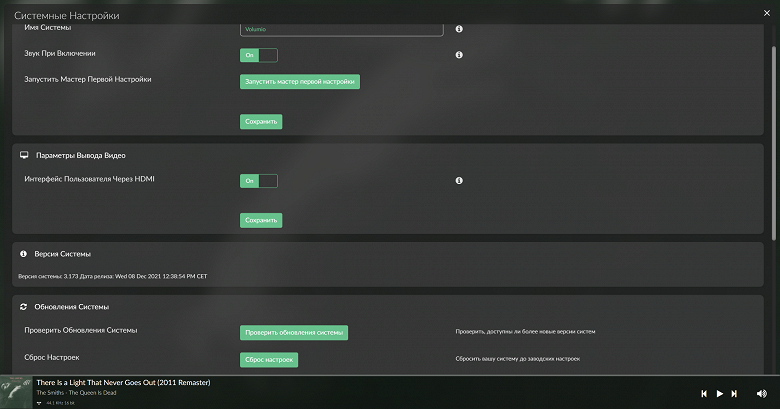Click Проверить обновления системы button

293,332
